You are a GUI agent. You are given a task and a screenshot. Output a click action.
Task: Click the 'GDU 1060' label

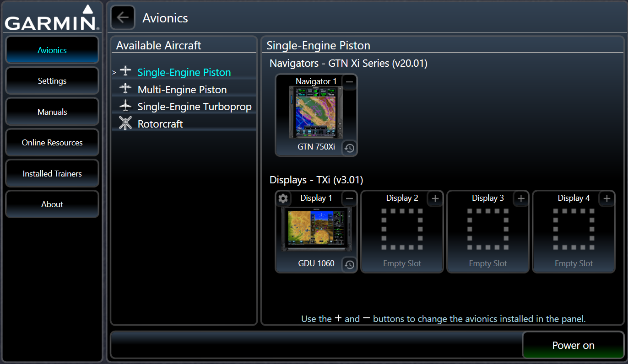pos(316,263)
